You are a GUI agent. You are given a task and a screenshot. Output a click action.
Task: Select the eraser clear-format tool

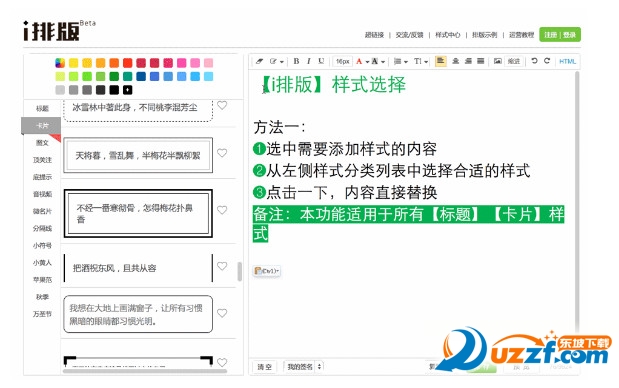click(259, 61)
